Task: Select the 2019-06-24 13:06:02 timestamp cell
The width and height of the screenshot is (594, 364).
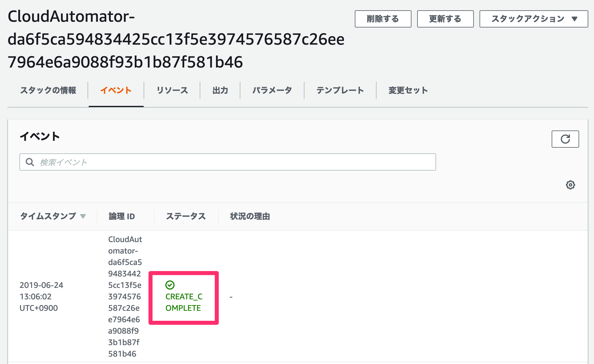Action: [41, 296]
